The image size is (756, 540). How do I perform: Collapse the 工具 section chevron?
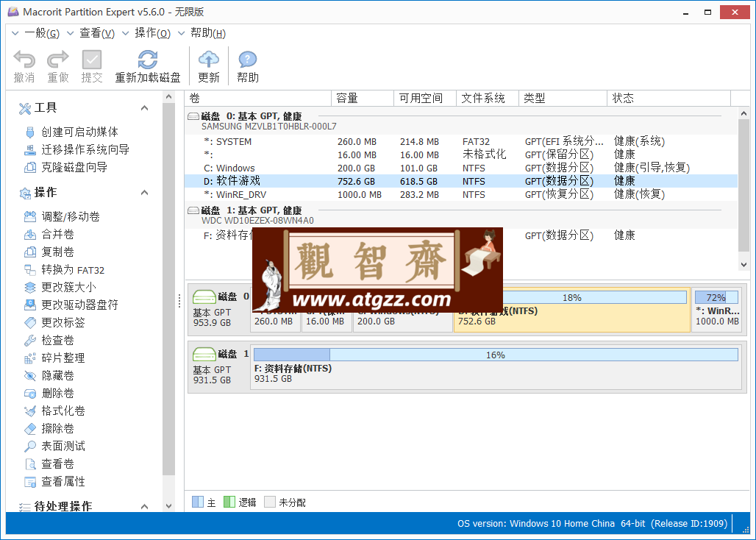click(144, 108)
